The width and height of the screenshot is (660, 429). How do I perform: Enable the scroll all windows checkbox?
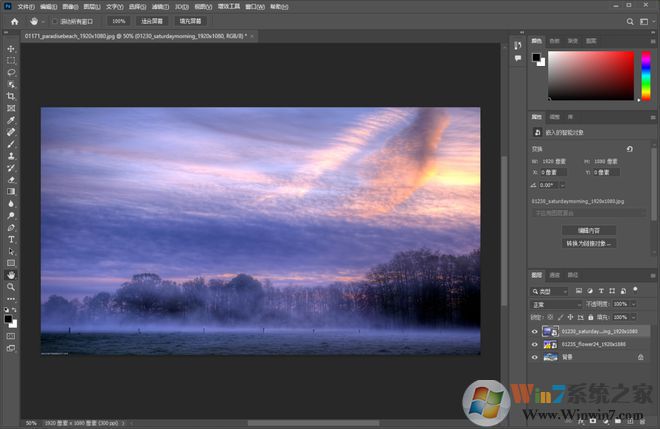click(54, 20)
